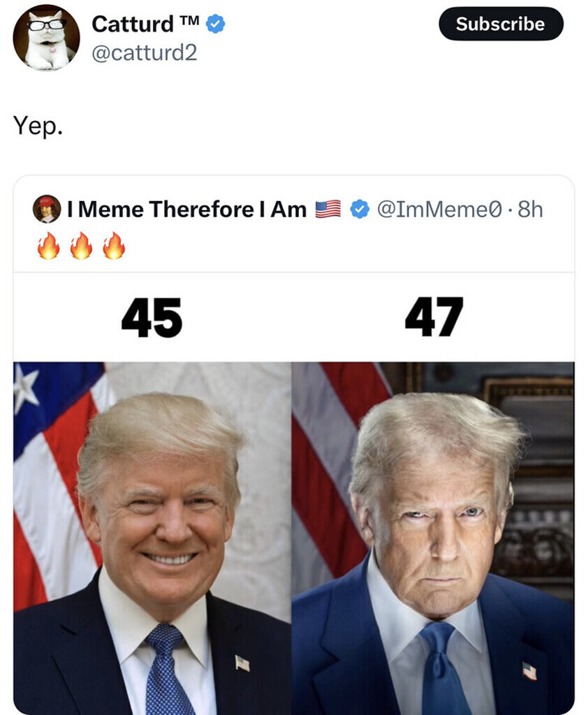Click the first fire emoji
The image size is (588, 715).
[48, 245]
